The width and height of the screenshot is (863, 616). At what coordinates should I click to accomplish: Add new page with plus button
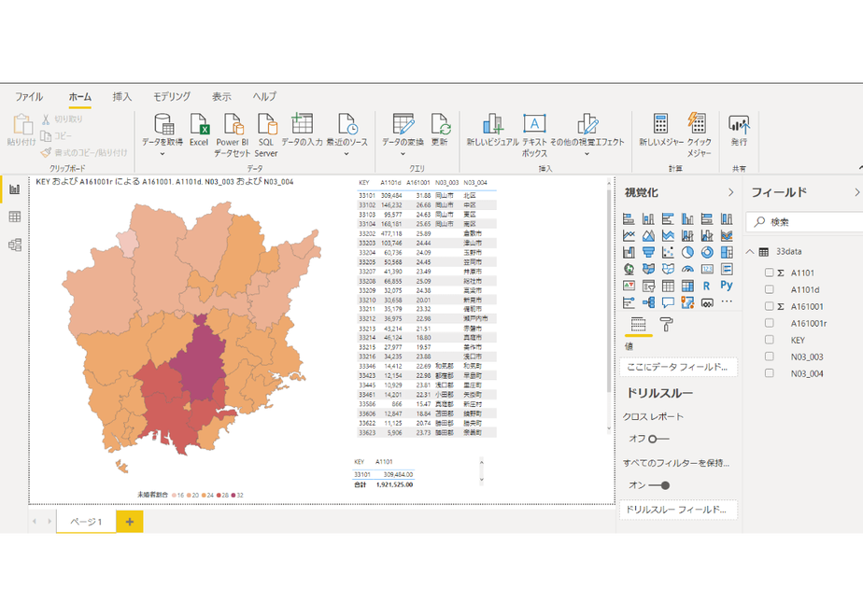130,522
